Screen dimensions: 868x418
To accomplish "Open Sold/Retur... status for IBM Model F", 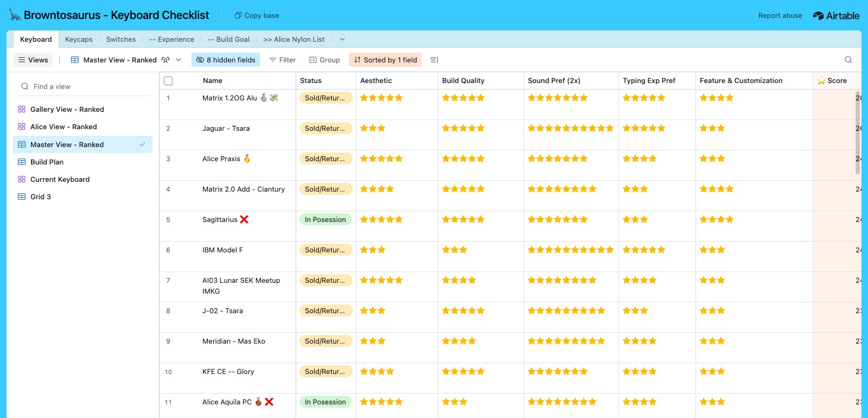I will 325,250.
